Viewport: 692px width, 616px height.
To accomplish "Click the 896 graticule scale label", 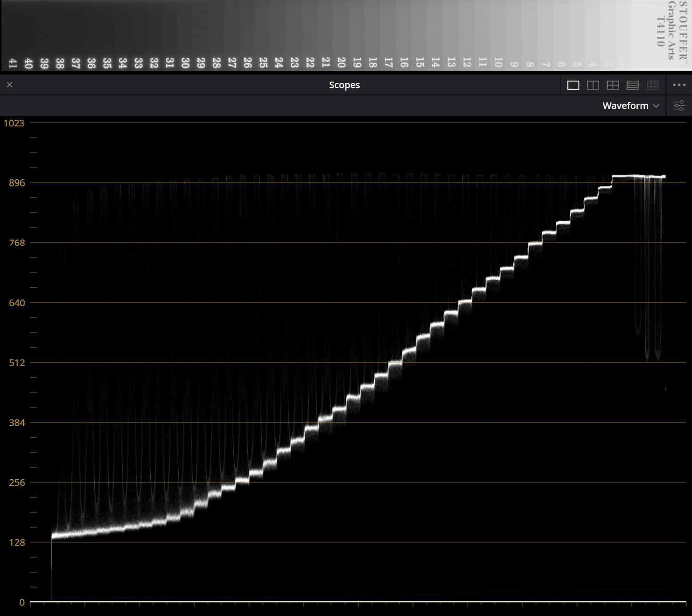I will coord(16,183).
